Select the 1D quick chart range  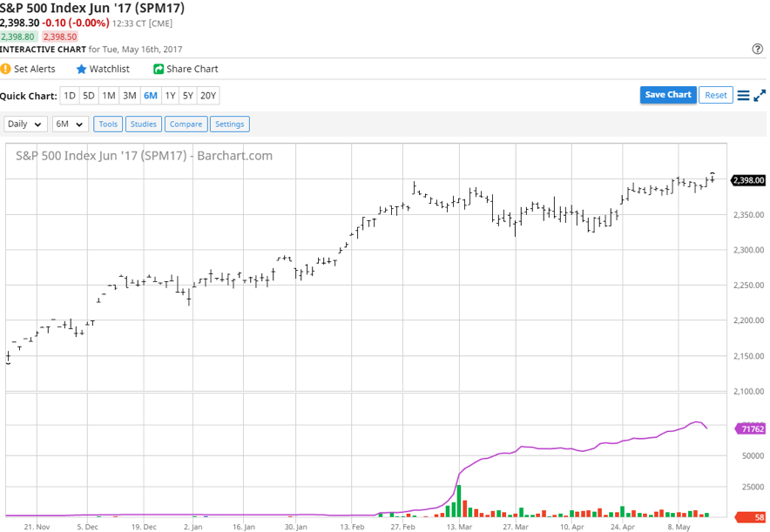pyautogui.click(x=70, y=96)
